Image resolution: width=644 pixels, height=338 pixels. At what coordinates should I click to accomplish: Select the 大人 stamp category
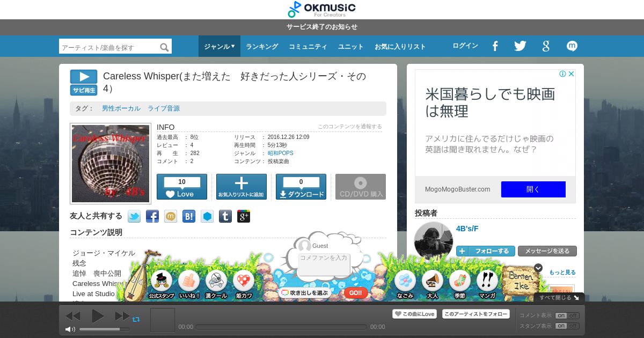point(433,284)
